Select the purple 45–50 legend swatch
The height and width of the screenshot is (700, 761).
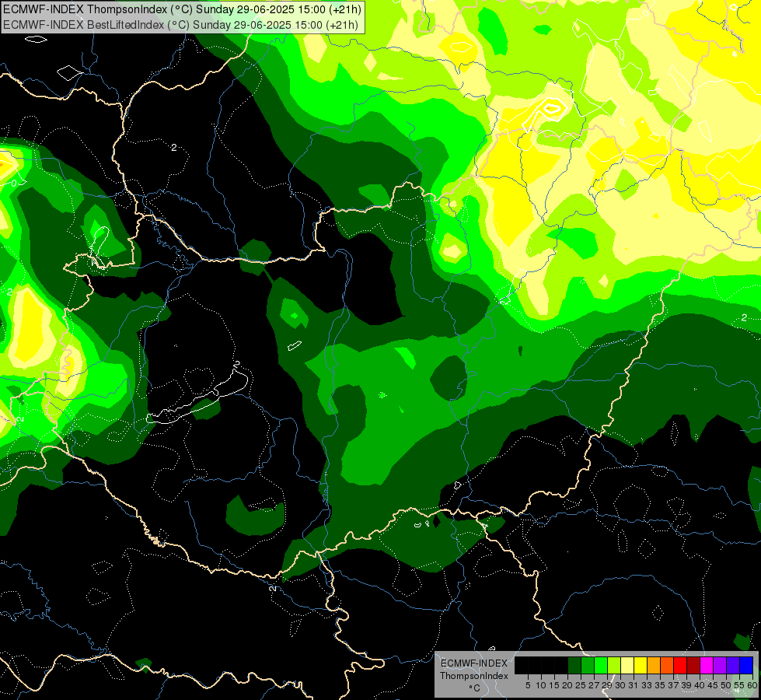(x=720, y=665)
